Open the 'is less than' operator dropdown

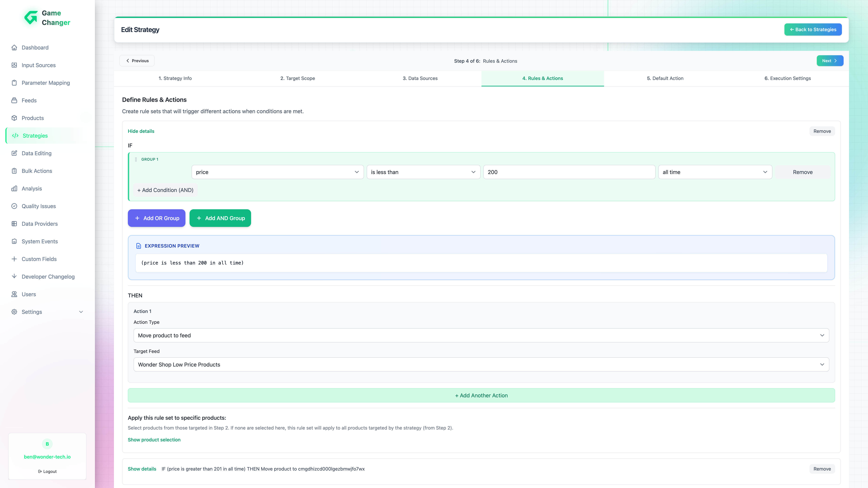(423, 172)
